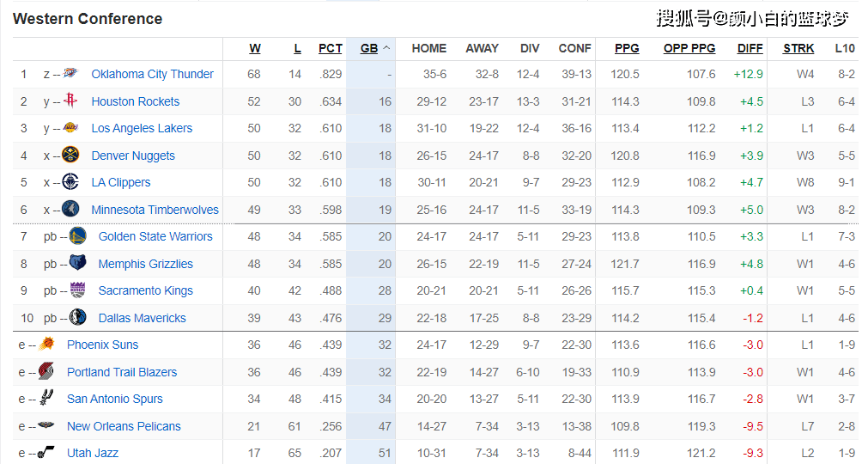868x464 pixels.
Task: Click the LA Clippers team logo
Action: tap(70, 181)
